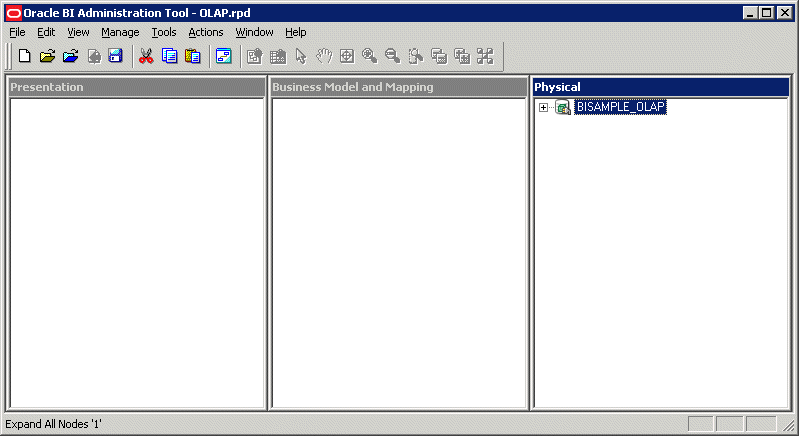This screenshot has height=436, width=799.
Task: Open the Window menu
Action: (254, 32)
